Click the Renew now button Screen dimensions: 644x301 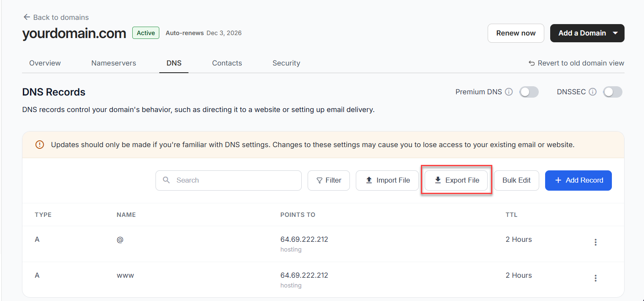tap(516, 33)
